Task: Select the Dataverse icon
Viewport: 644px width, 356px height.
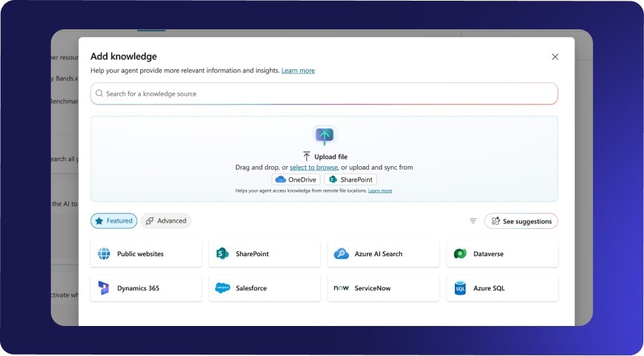Action: pyautogui.click(x=460, y=254)
